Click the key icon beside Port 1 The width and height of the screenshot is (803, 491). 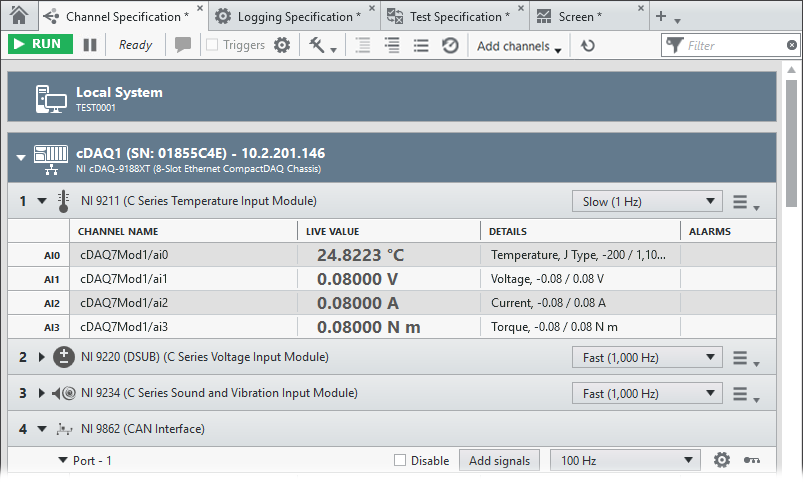tap(753, 460)
